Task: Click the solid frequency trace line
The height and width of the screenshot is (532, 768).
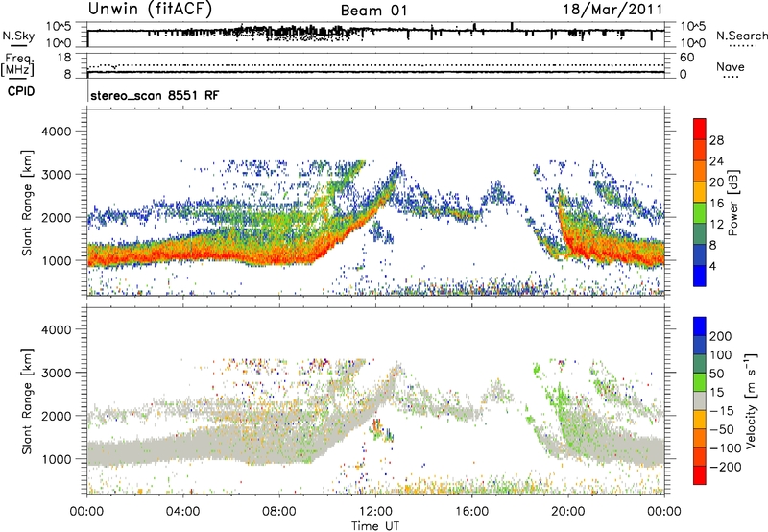Action: (375, 72)
